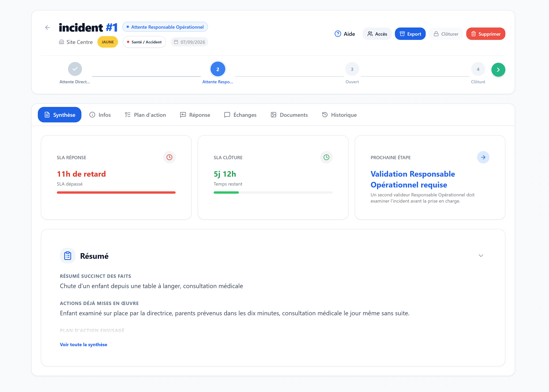
Task: Click the Attente Responsable Opérationnel status badge
Action: coord(165,27)
